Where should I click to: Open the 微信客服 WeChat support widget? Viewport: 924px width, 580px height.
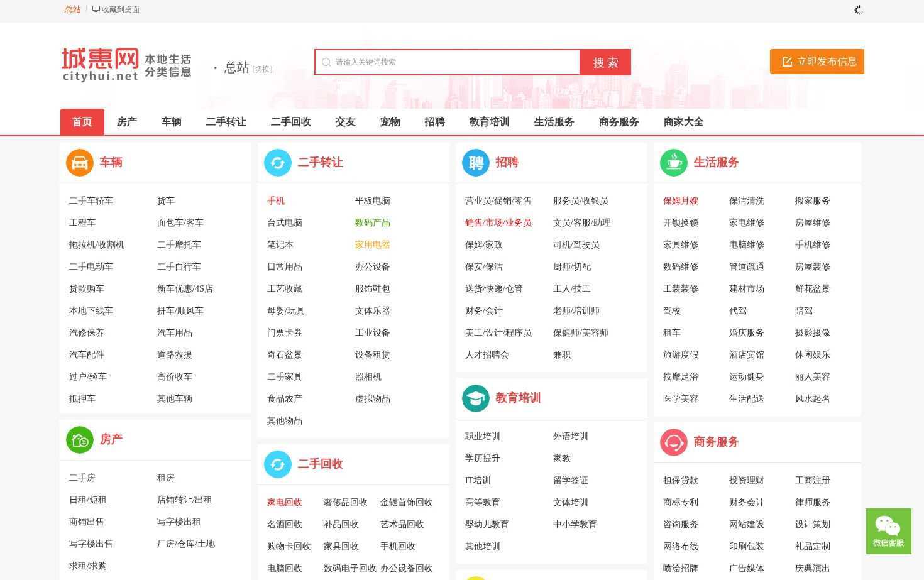point(889,531)
